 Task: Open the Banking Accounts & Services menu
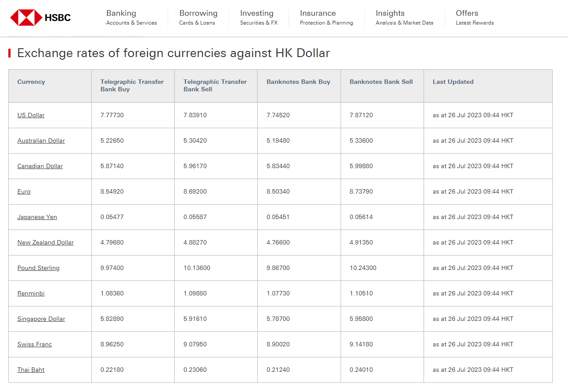tap(131, 18)
